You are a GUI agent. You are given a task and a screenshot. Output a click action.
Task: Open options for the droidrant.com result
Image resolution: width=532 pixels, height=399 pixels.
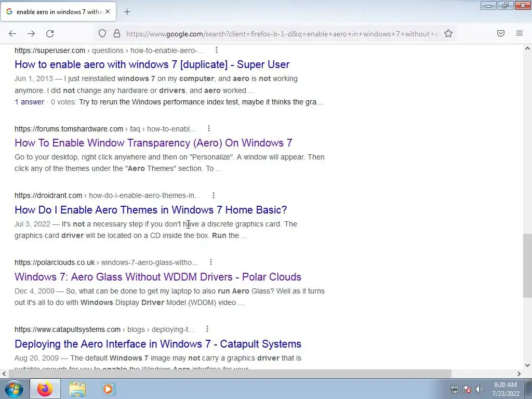coord(214,195)
